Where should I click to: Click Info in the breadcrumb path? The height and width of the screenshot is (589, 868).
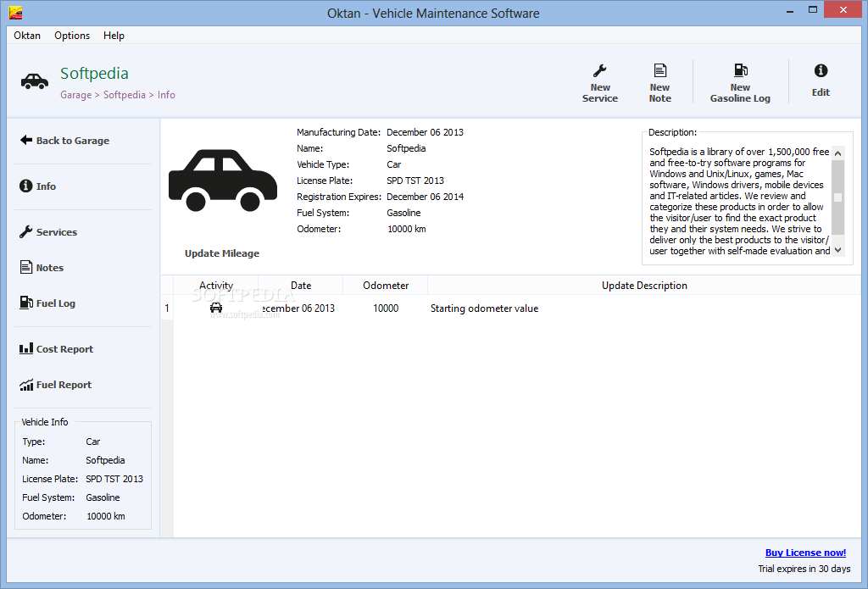166,95
